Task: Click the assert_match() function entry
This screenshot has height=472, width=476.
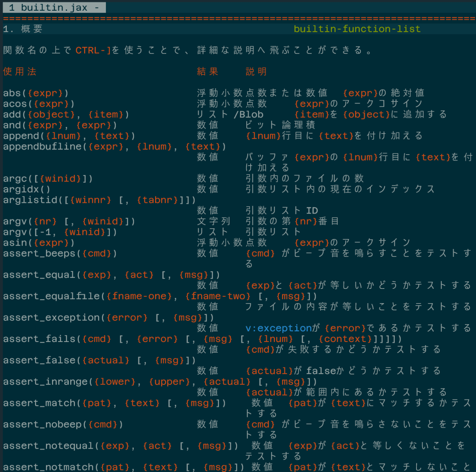Action: coord(115,403)
